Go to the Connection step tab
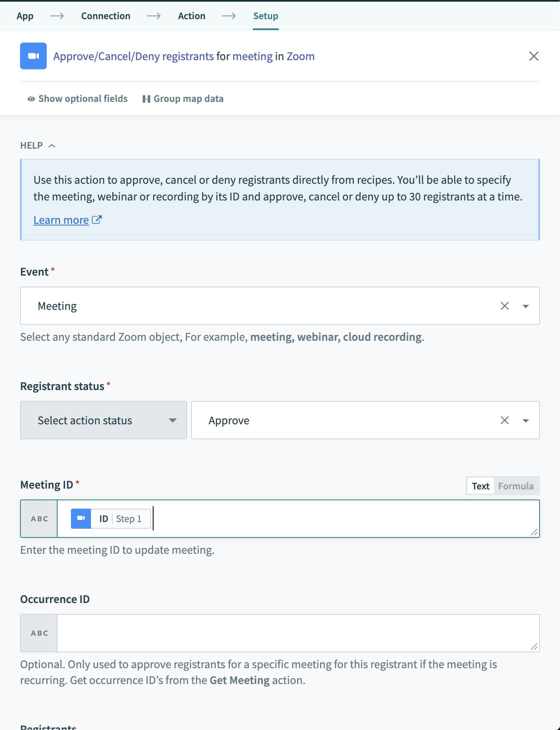 (106, 16)
